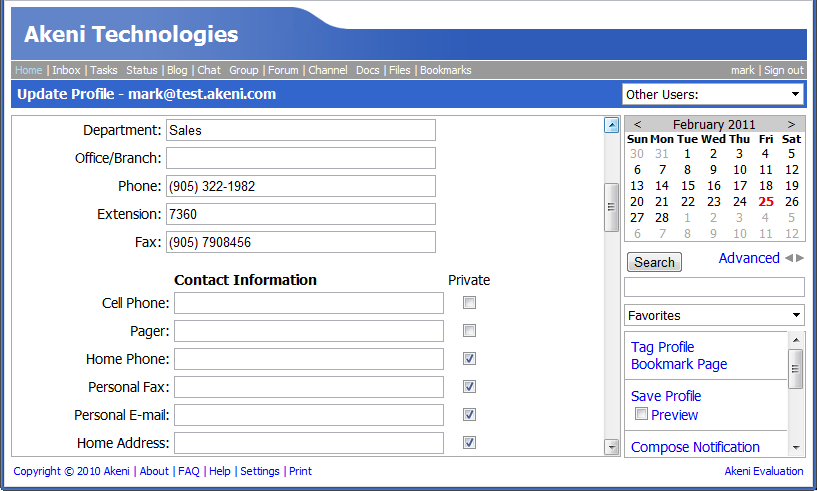817x491 pixels.
Task: Open the Inbox menu item
Action: (x=66, y=70)
